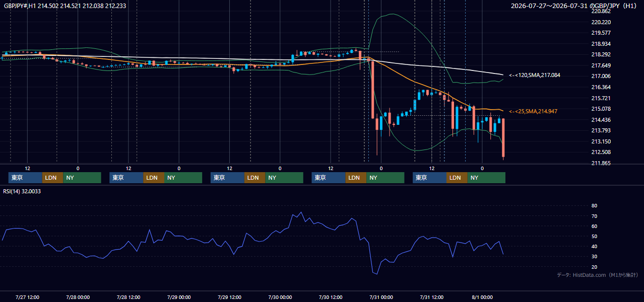Click RSI scale level 80
This screenshot has width=644, height=302.
point(594,206)
